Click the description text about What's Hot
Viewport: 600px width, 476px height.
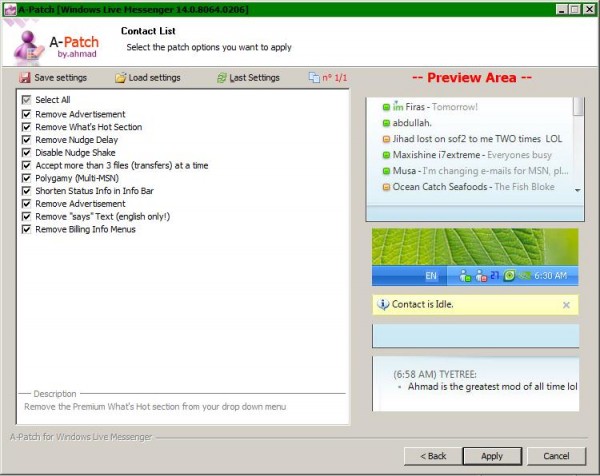[x=155, y=407]
